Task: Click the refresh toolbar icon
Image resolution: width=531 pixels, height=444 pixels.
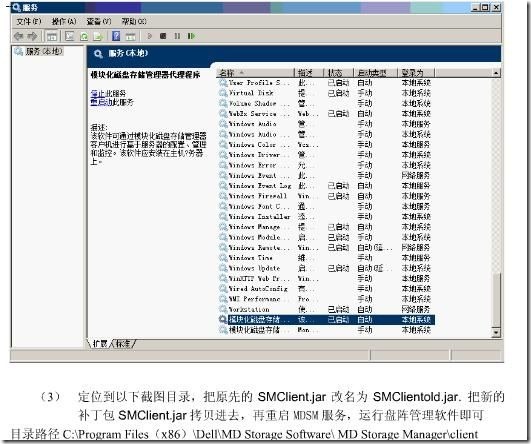Action: click(84, 36)
